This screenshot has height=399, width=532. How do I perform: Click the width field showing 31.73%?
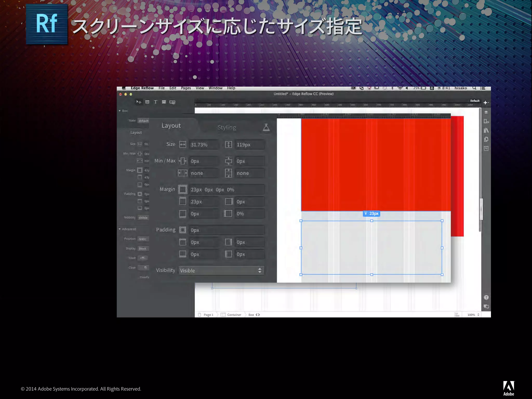pos(204,144)
